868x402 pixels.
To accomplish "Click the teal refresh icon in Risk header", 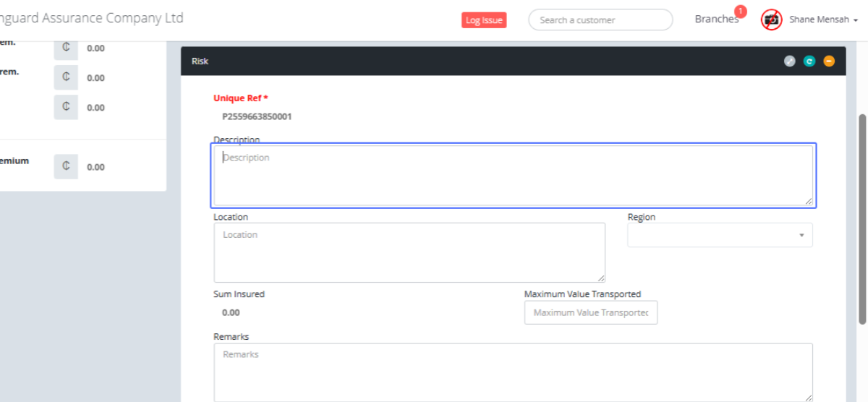I will click(809, 61).
